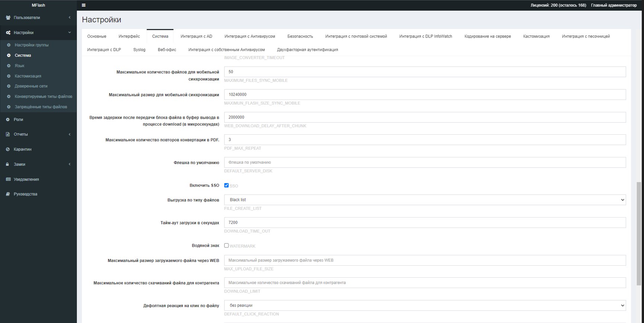Open the Интеграция с Антивирусом tab
Screen dimensions: 644x323
pyautogui.click(x=250, y=36)
